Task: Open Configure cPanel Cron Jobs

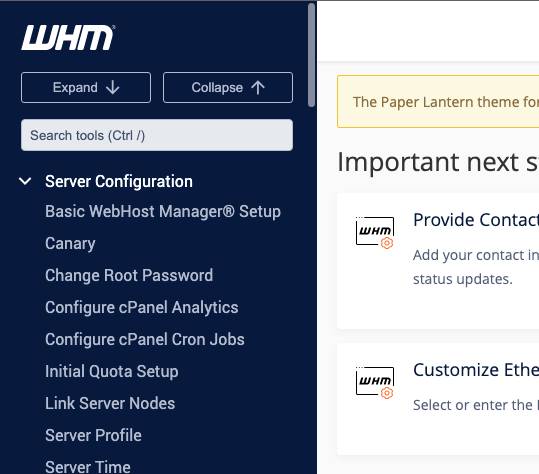Action: point(145,339)
